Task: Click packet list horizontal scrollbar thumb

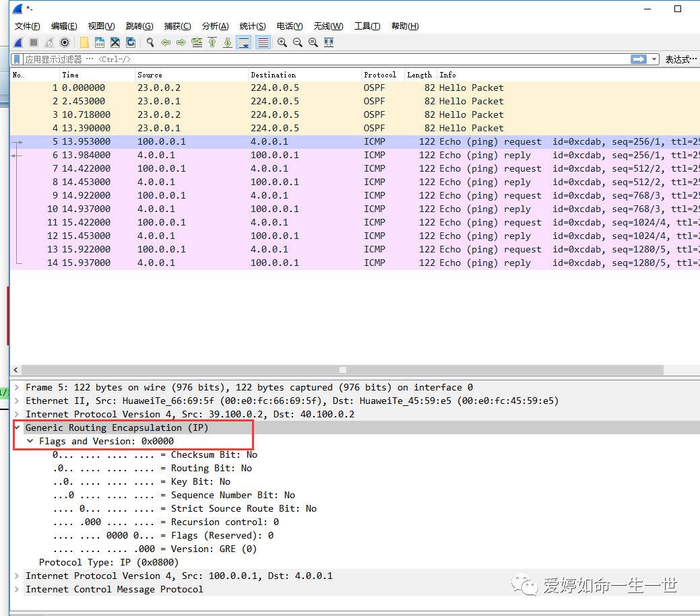Action: 342,370
